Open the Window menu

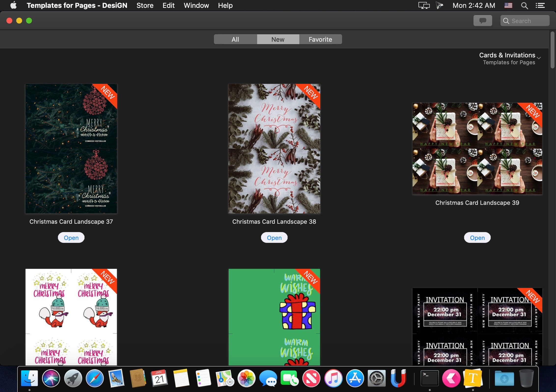[196, 5]
